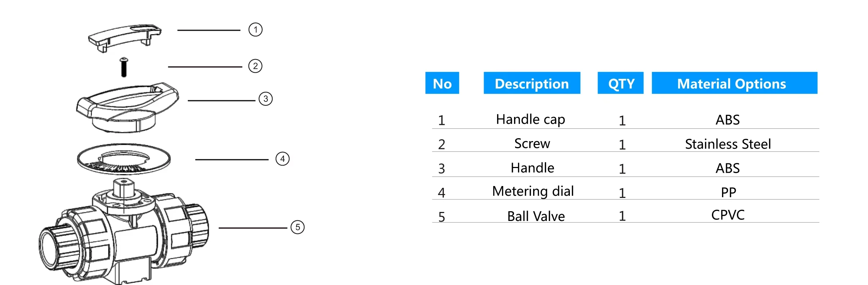The height and width of the screenshot is (285, 868).
Task: Click the "QTY" column header
Action: (620, 83)
